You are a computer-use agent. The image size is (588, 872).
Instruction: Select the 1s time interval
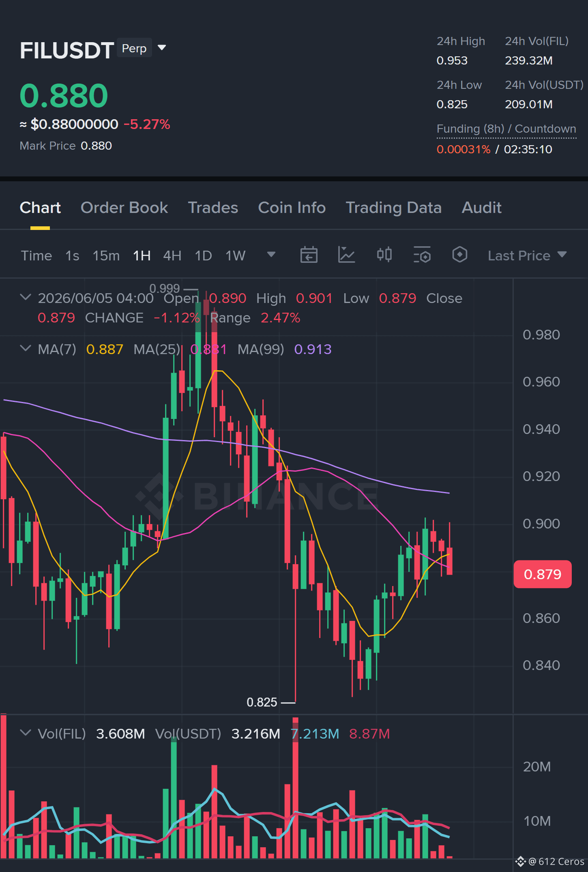pos(72,256)
